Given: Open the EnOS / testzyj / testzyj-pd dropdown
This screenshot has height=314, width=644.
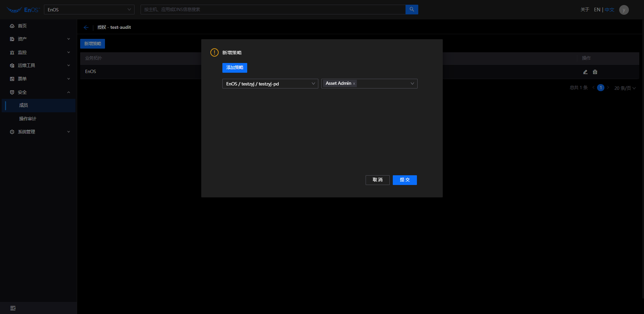Looking at the screenshot, I should pyautogui.click(x=270, y=83).
